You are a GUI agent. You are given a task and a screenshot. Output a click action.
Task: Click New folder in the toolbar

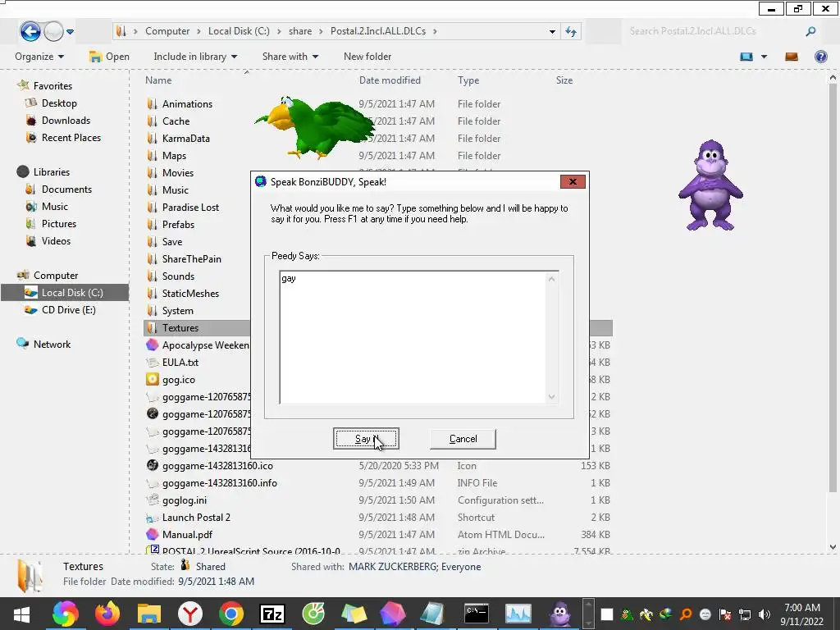pyautogui.click(x=367, y=57)
